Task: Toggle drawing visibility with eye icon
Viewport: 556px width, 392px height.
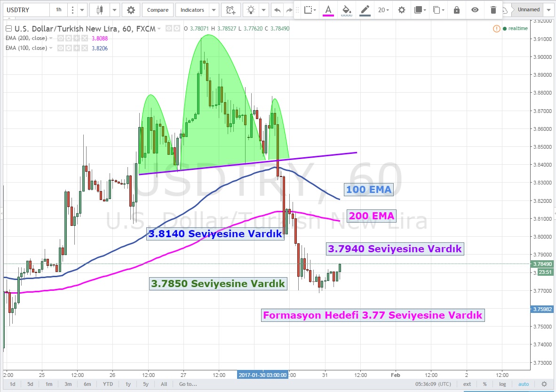Action: click(475, 10)
